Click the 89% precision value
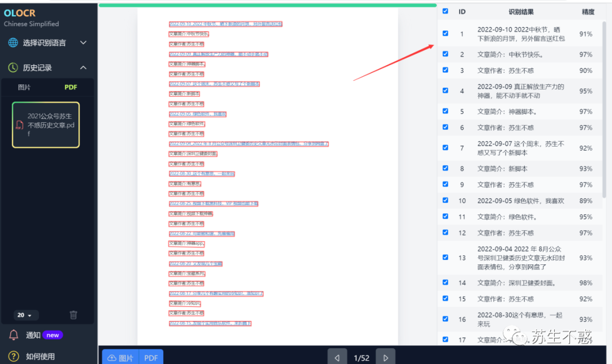 pos(586,201)
